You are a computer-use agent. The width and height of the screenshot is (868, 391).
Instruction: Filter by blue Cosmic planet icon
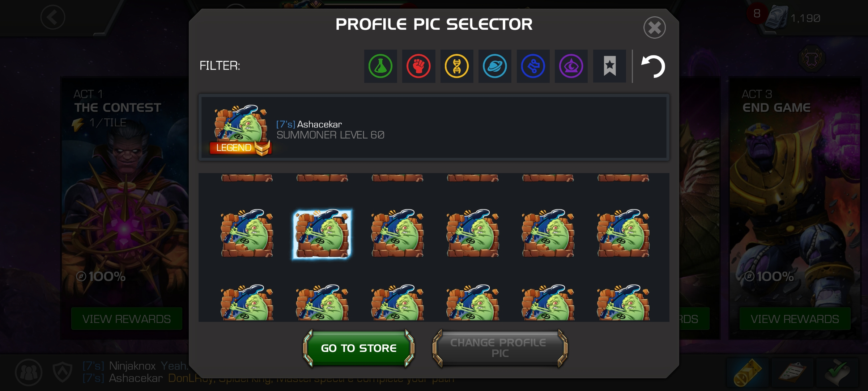point(495,66)
